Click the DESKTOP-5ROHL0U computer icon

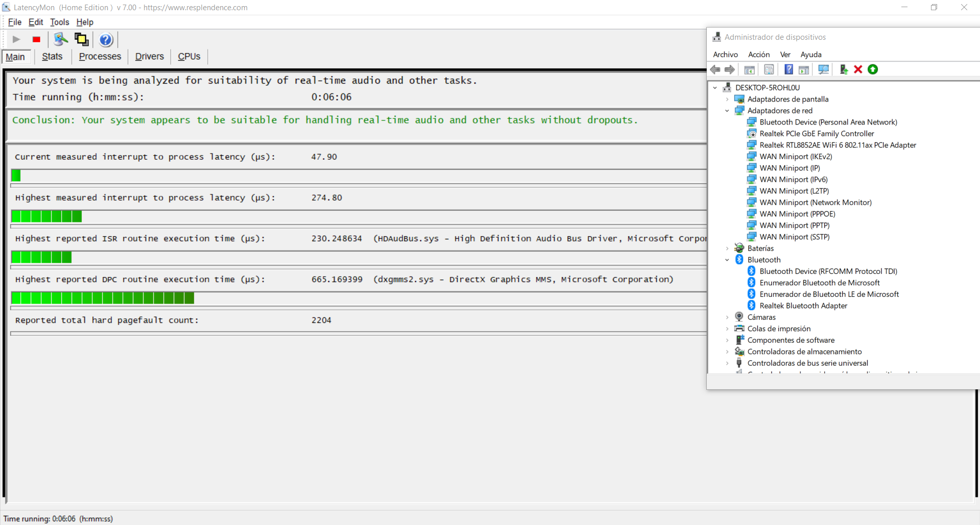click(727, 87)
